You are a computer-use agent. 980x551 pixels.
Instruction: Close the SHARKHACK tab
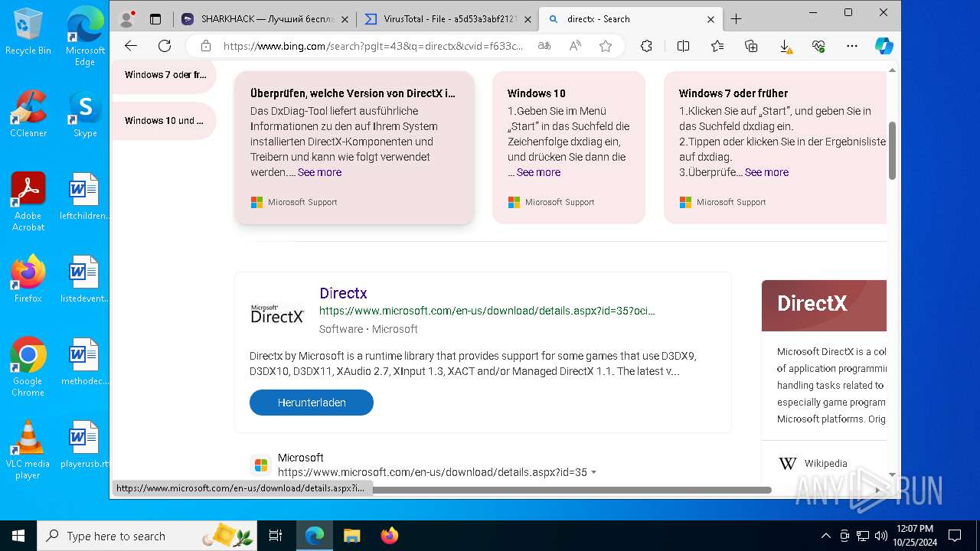point(345,19)
